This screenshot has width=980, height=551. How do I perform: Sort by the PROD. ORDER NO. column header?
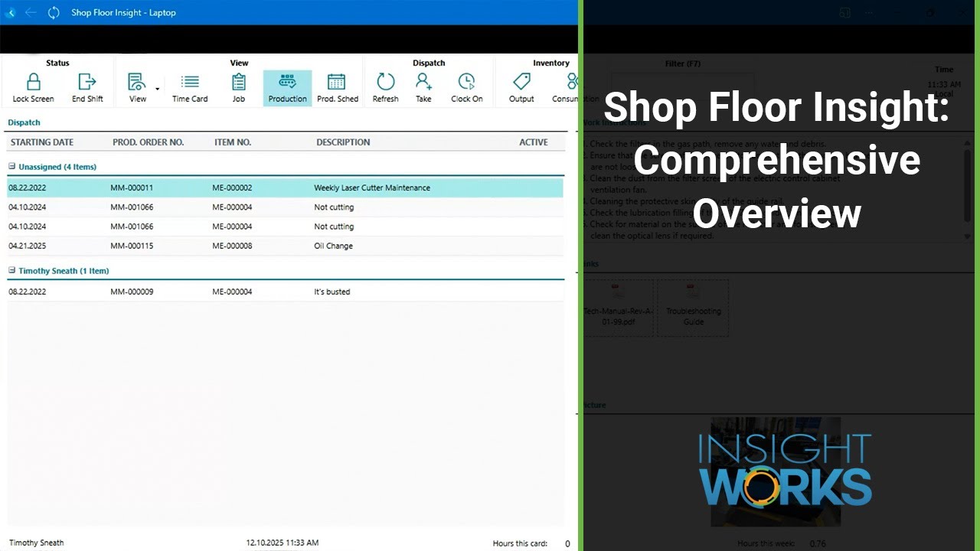click(149, 142)
